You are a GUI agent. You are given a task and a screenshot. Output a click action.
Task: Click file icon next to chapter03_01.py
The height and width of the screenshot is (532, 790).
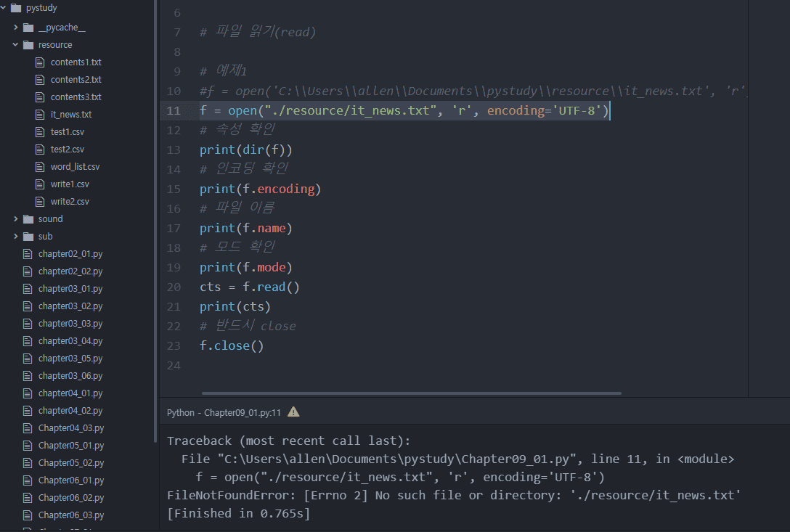(x=28, y=289)
